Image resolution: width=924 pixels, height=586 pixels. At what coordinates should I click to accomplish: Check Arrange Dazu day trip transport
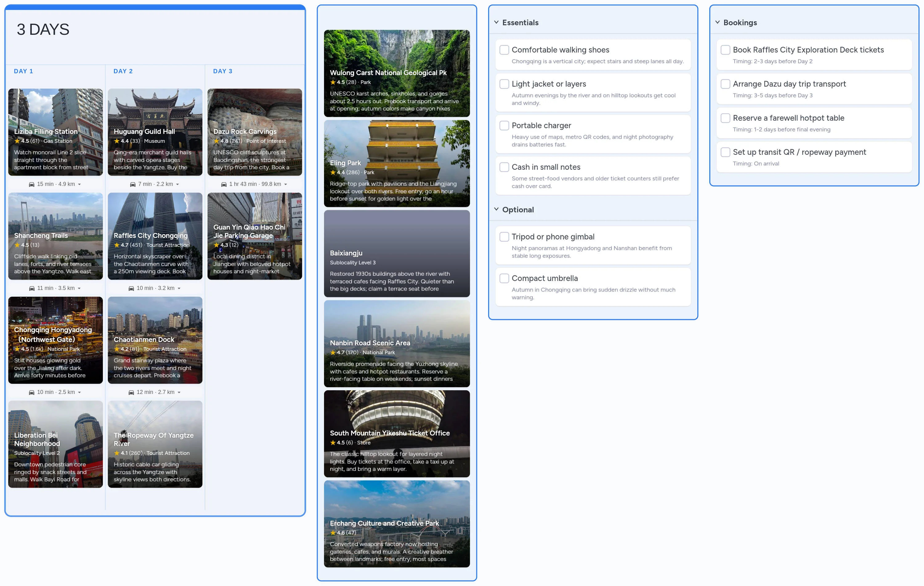[x=725, y=84]
